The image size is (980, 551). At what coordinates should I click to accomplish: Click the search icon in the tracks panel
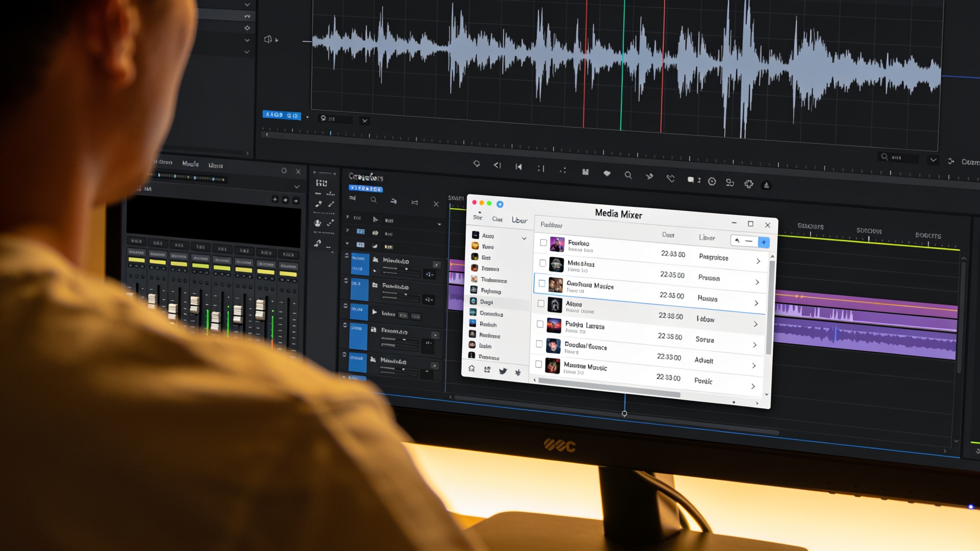point(374,199)
